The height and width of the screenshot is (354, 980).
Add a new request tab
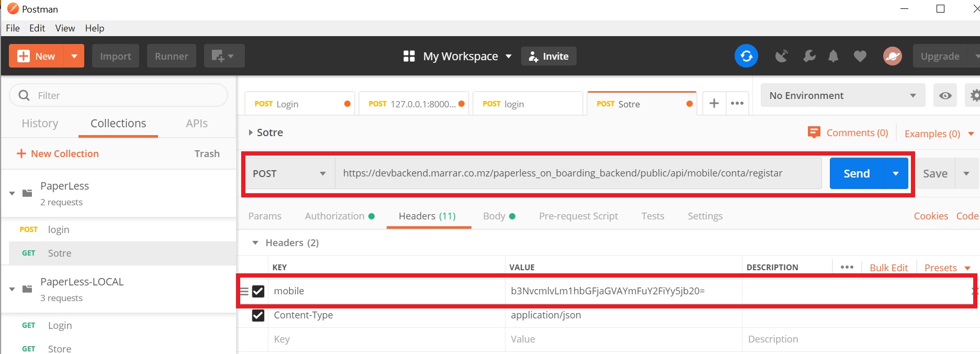pyautogui.click(x=714, y=103)
